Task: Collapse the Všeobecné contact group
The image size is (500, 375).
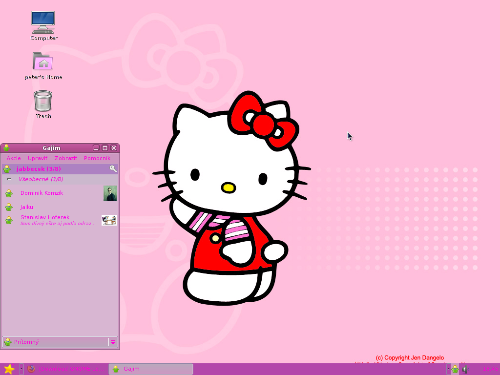Action: (x=9, y=179)
